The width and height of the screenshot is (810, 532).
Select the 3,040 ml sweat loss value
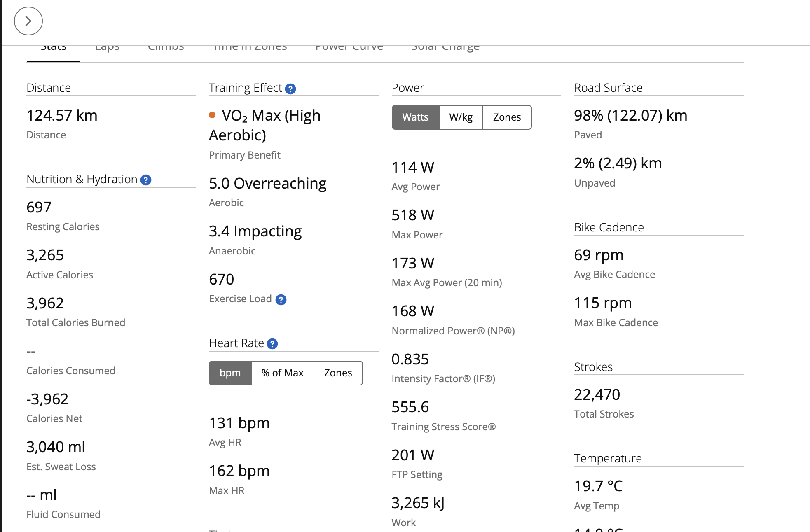pyautogui.click(x=56, y=447)
